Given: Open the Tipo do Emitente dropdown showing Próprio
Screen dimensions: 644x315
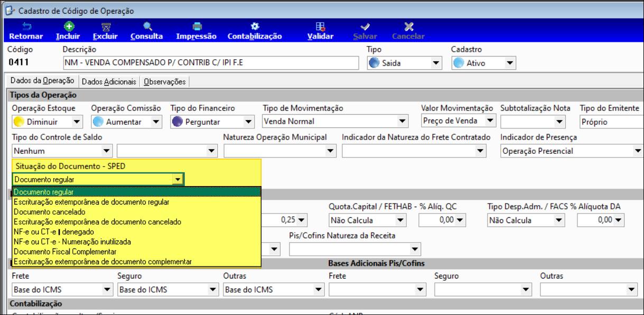Looking at the screenshot, I should pyautogui.click(x=611, y=122).
